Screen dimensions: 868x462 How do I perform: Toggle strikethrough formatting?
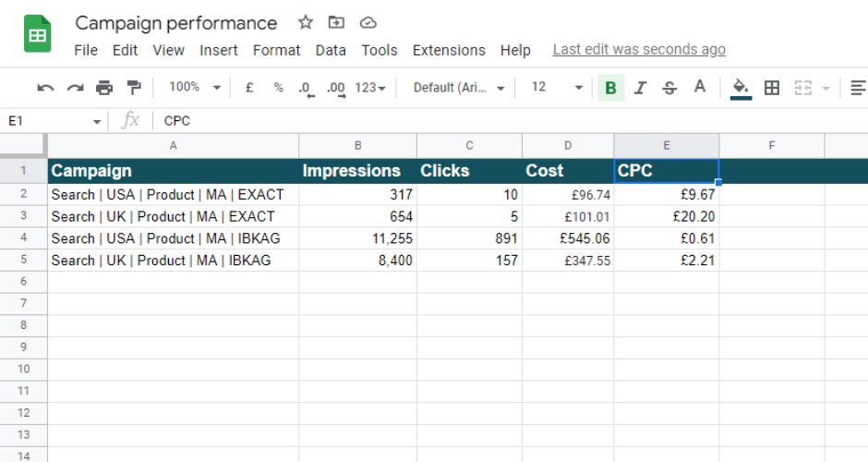point(669,88)
